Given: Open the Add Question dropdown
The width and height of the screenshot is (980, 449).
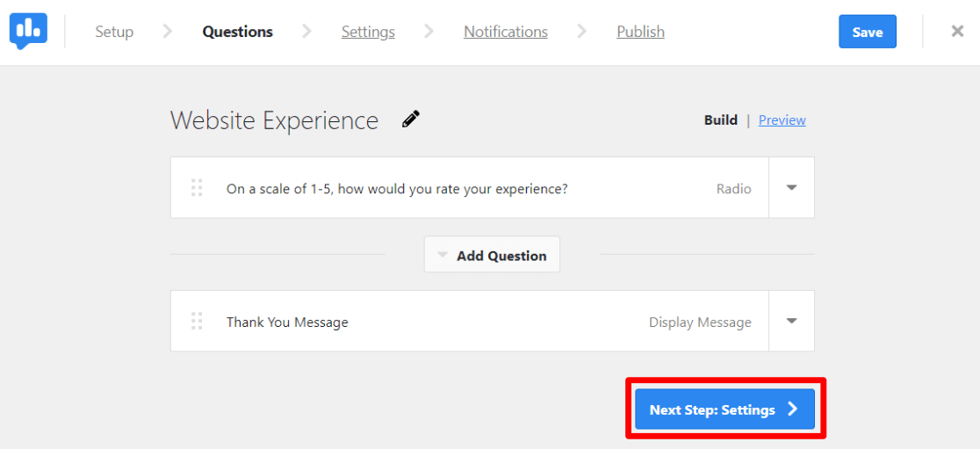Looking at the screenshot, I should pos(492,255).
